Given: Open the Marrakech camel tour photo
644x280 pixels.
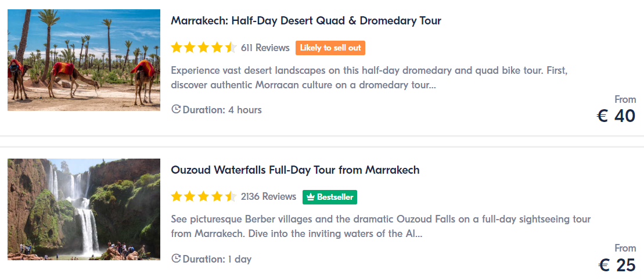Looking at the screenshot, I should pyautogui.click(x=84, y=60).
